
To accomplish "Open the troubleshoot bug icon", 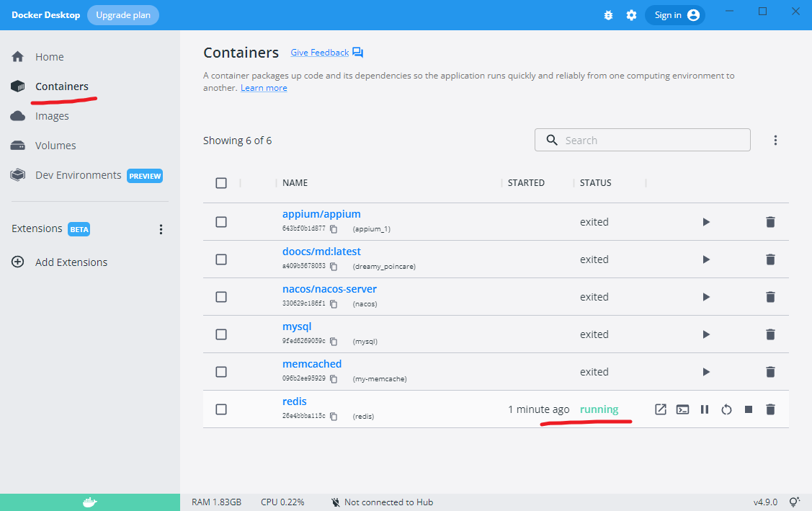I will [609, 15].
